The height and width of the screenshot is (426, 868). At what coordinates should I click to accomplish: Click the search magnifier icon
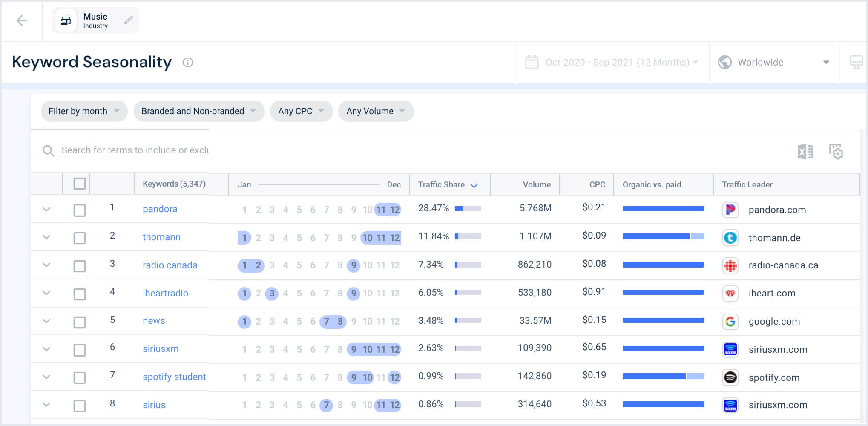49,150
